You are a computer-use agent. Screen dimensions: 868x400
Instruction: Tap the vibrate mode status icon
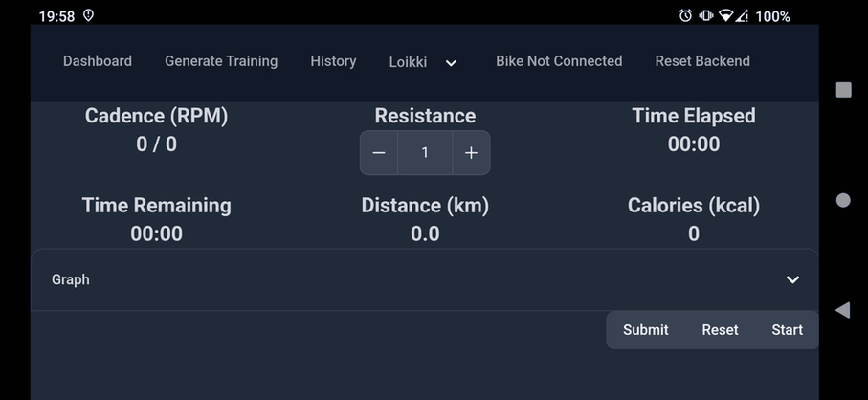pos(705,15)
